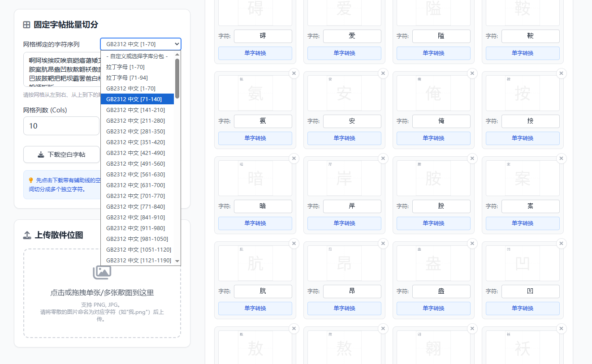
Task: Collapse the GB2312 中文 [1-70] combo box
Action: (x=141, y=44)
